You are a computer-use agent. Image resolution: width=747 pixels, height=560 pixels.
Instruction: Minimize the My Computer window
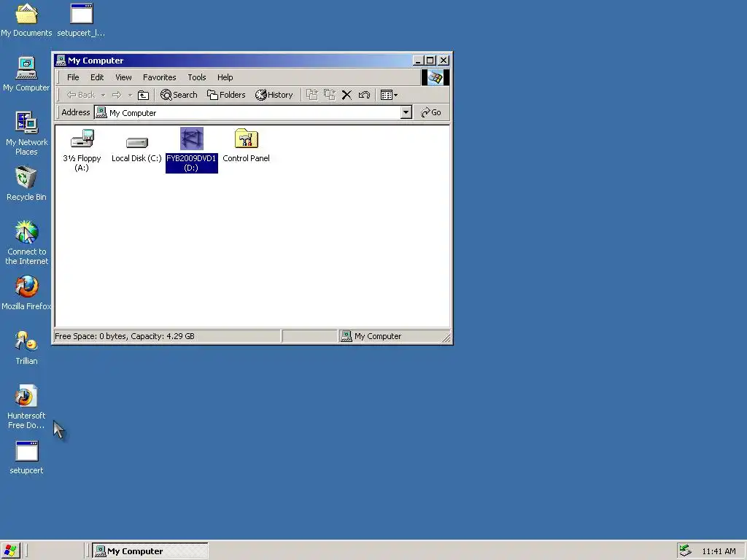(x=418, y=61)
